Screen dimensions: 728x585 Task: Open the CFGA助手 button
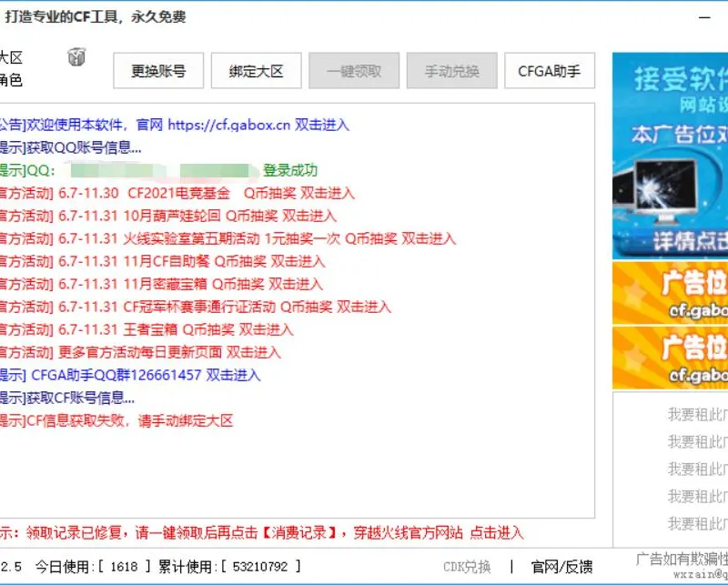[x=550, y=71]
